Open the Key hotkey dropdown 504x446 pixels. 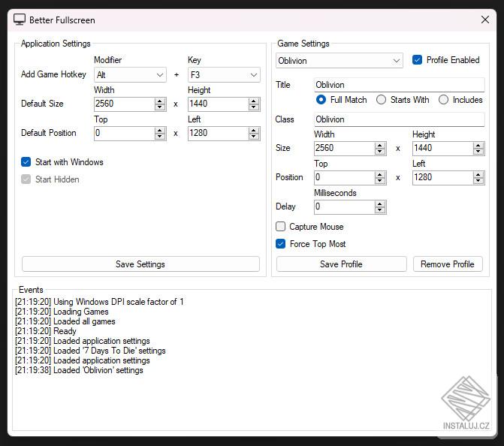pyautogui.click(x=224, y=75)
